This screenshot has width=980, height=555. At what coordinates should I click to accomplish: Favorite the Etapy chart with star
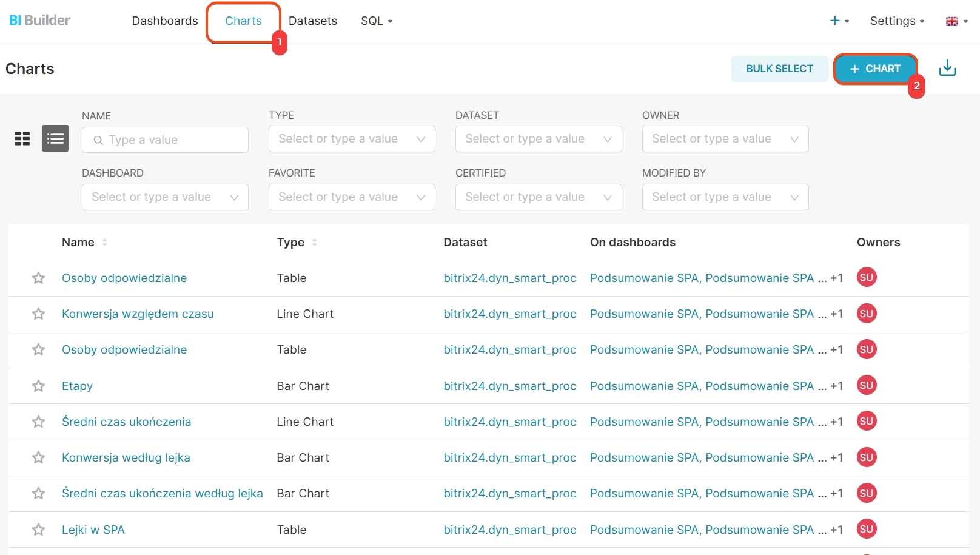point(39,386)
